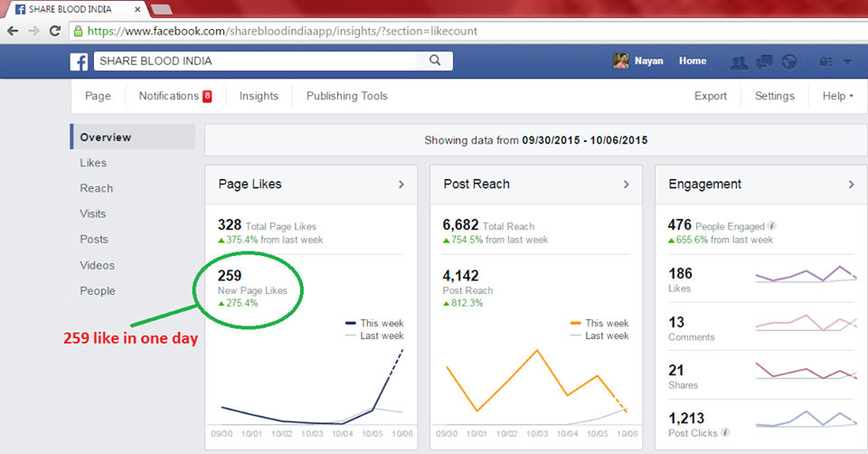Open page Settings
This screenshot has height=454, width=868.
click(x=775, y=96)
